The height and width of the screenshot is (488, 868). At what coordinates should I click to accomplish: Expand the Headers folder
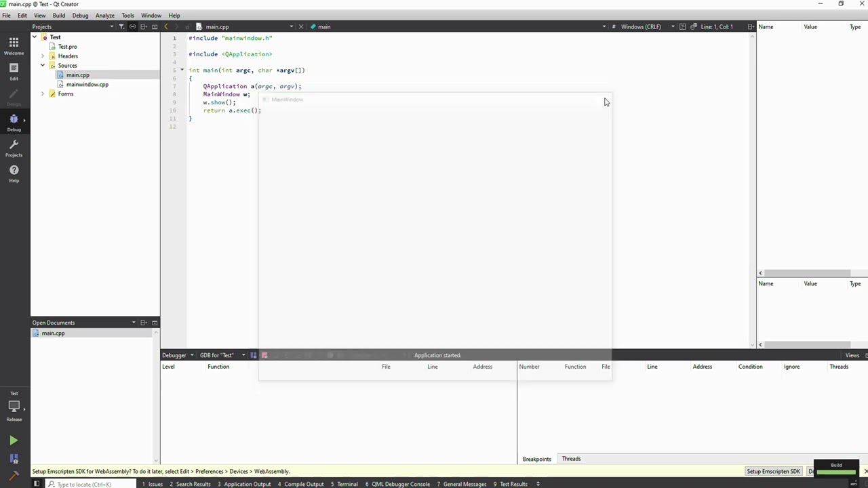coord(43,56)
